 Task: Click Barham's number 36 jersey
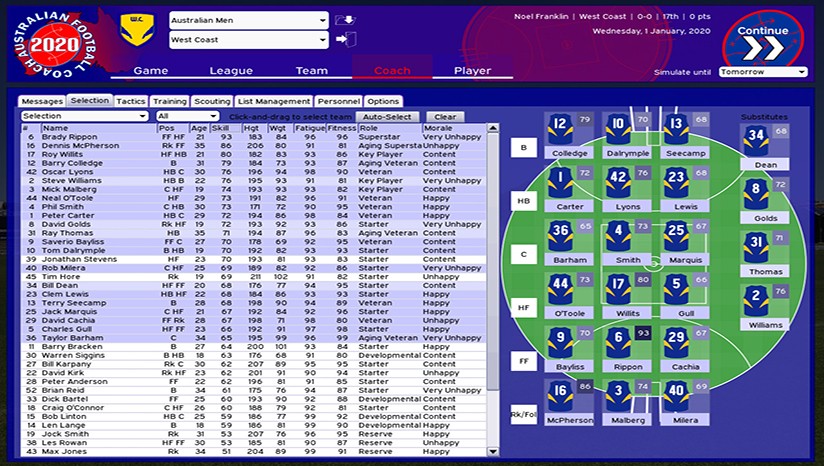click(560, 236)
